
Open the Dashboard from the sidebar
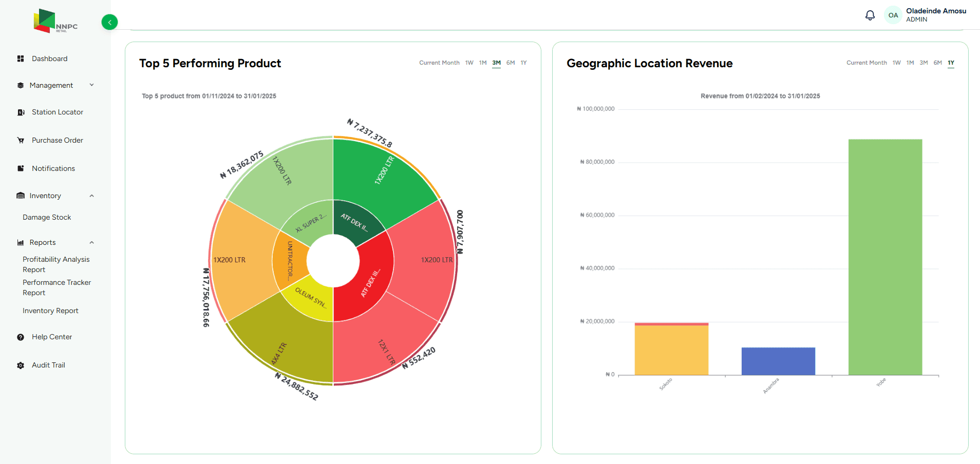click(49, 59)
